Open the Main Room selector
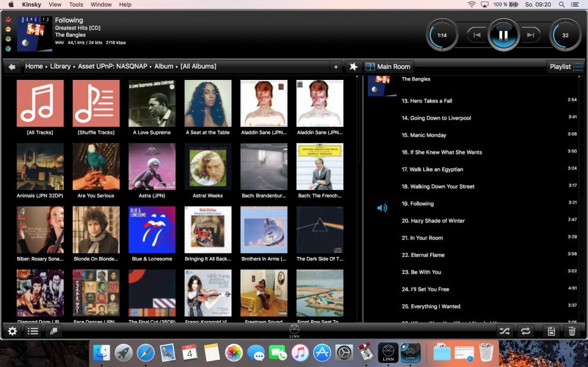Image resolution: width=588 pixels, height=367 pixels. pos(388,67)
